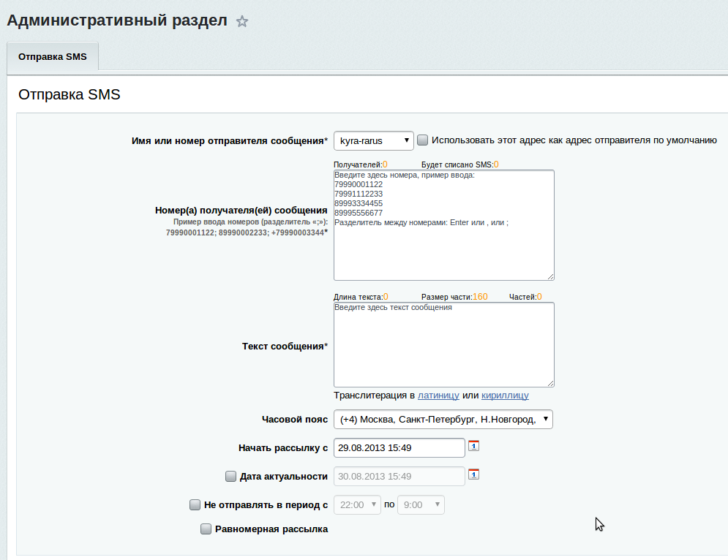Viewport: 728px width, 560px height.
Task: Click the resize handle of message text area
Action: pos(549,382)
